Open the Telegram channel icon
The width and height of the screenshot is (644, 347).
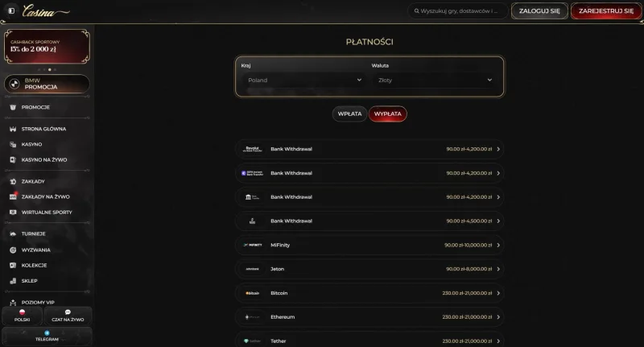[47, 333]
